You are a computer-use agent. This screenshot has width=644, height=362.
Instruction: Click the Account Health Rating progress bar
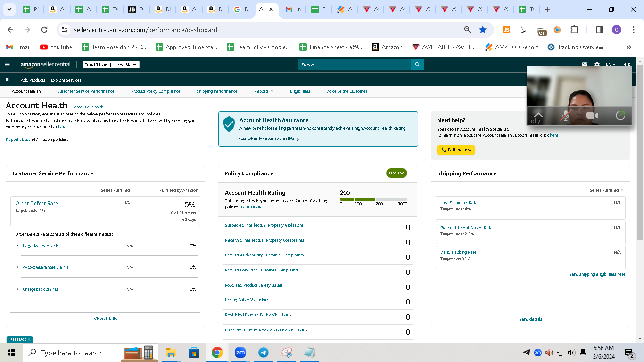pyautogui.click(x=373, y=199)
